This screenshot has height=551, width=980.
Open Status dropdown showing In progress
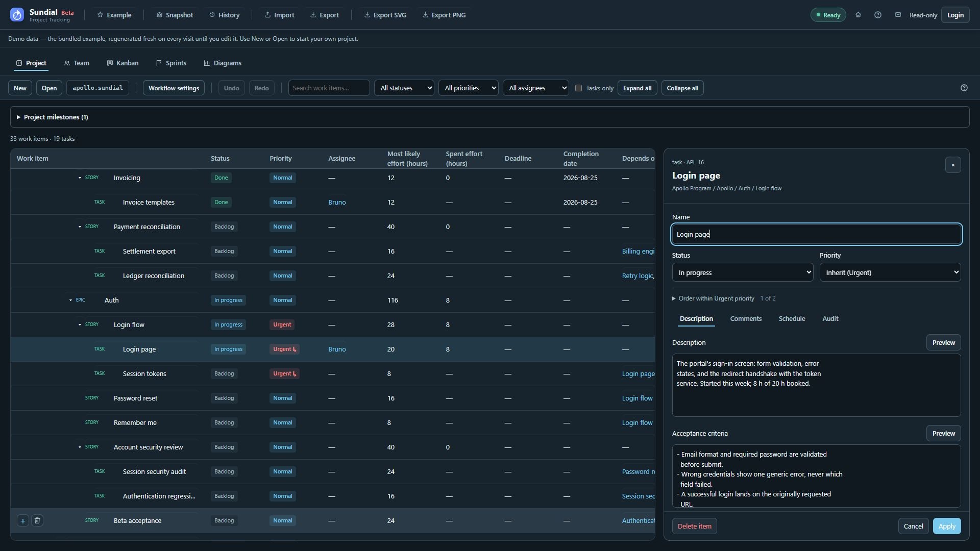[x=743, y=272]
